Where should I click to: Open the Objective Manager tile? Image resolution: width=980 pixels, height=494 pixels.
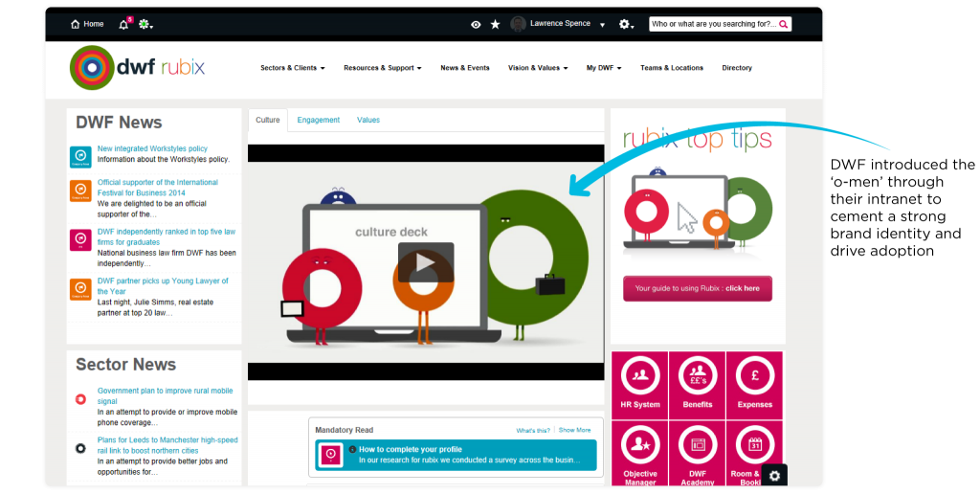pyautogui.click(x=640, y=454)
